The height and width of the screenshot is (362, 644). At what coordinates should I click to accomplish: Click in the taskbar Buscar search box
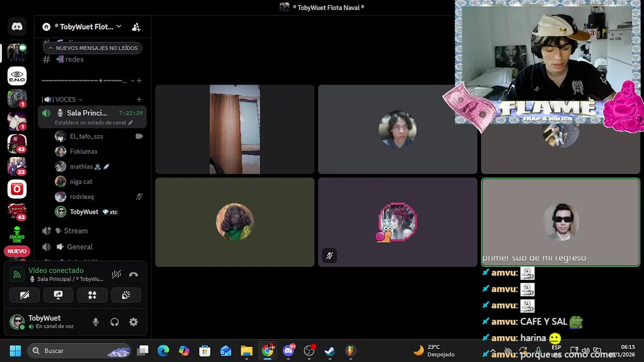coord(79,350)
